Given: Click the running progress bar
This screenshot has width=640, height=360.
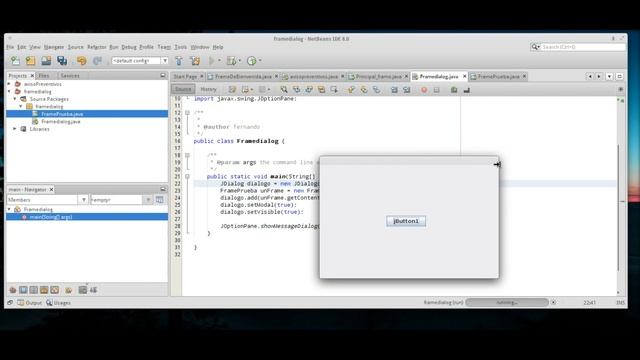Looking at the screenshot, I should click(x=507, y=302).
